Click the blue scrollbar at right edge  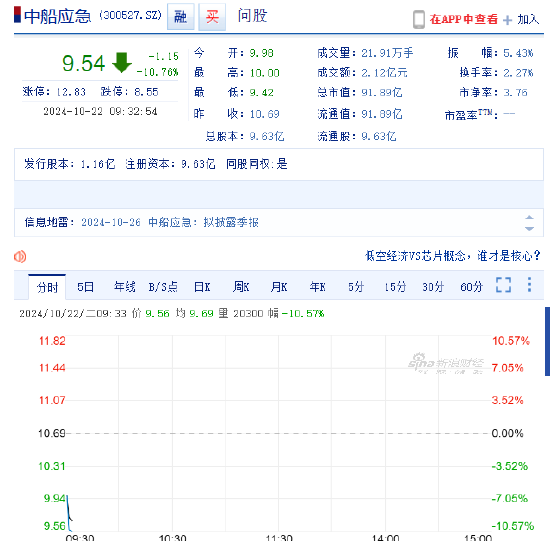coord(547,341)
